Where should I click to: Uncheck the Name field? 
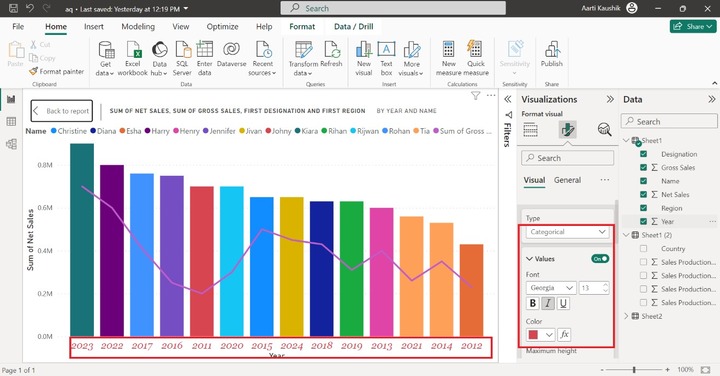point(643,181)
